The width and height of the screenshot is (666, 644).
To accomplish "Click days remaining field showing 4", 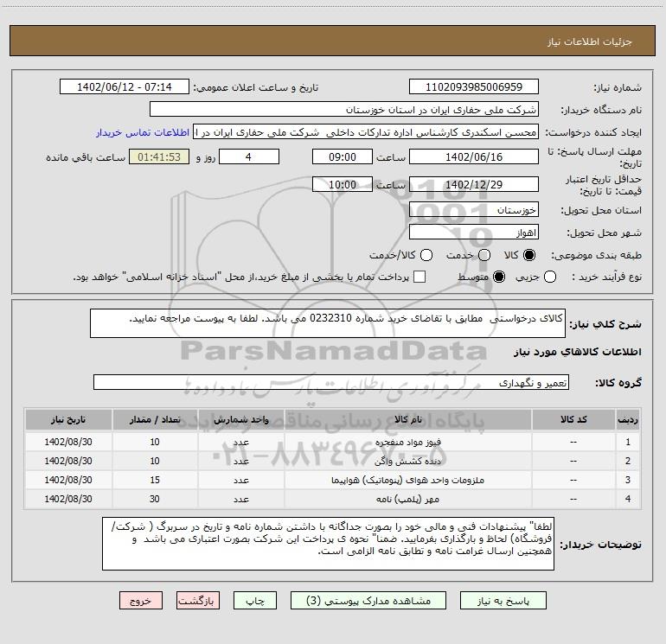I will pyautogui.click(x=249, y=156).
